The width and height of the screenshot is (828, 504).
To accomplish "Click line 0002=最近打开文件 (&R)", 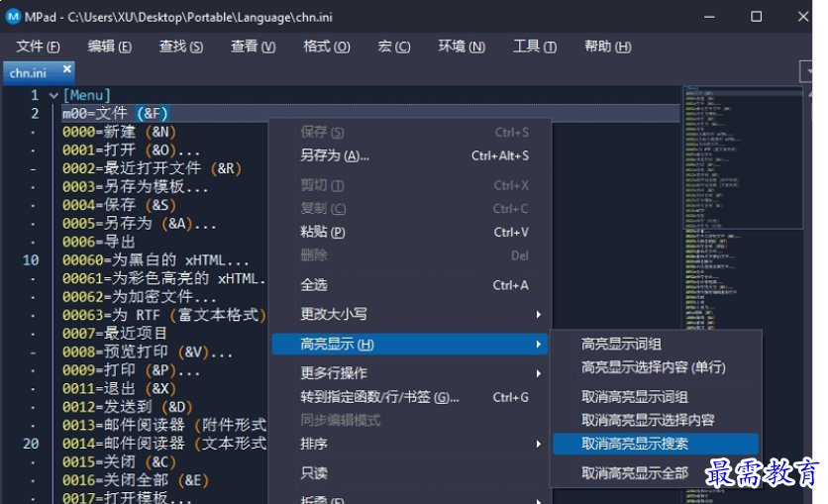I will tap(153, 168).
